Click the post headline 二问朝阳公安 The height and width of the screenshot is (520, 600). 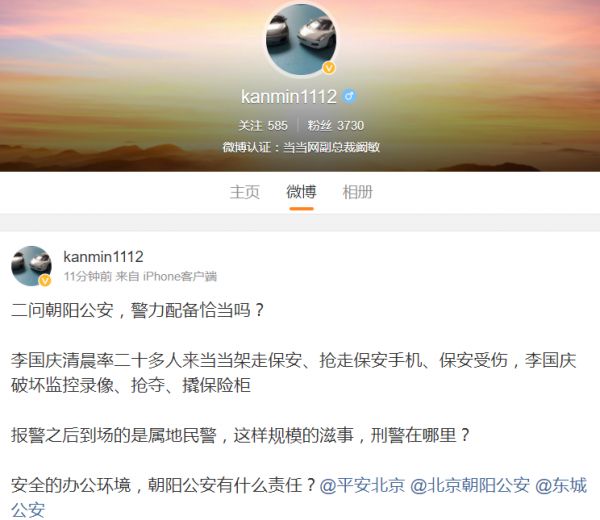point(62,310)
